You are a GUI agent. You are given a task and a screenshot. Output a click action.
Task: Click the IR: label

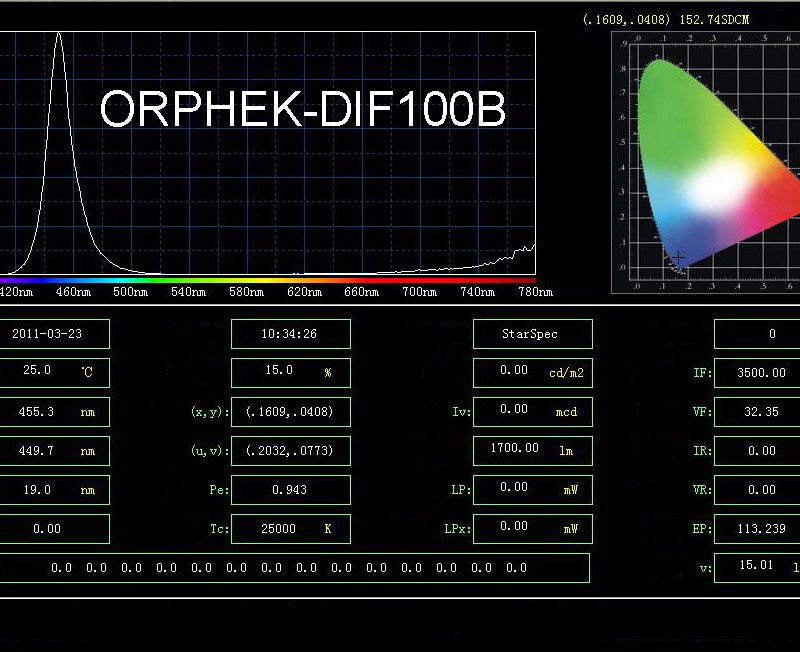(703, 451)
